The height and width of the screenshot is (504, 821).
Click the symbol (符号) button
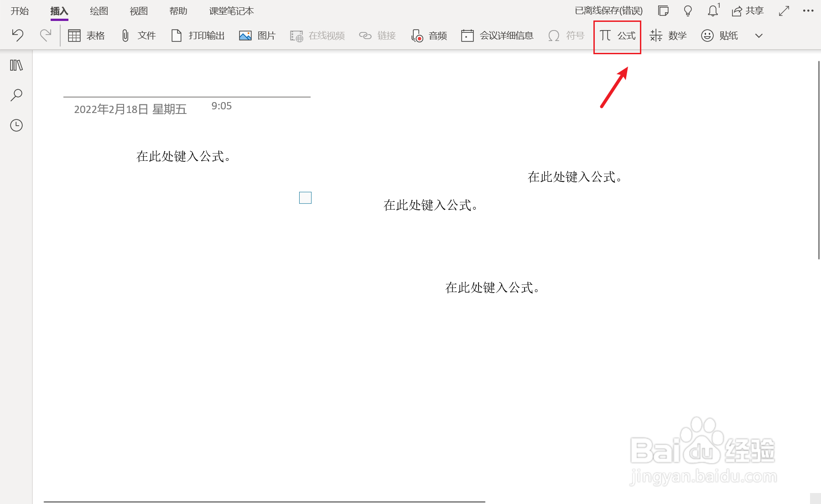[x=566, y=36]
